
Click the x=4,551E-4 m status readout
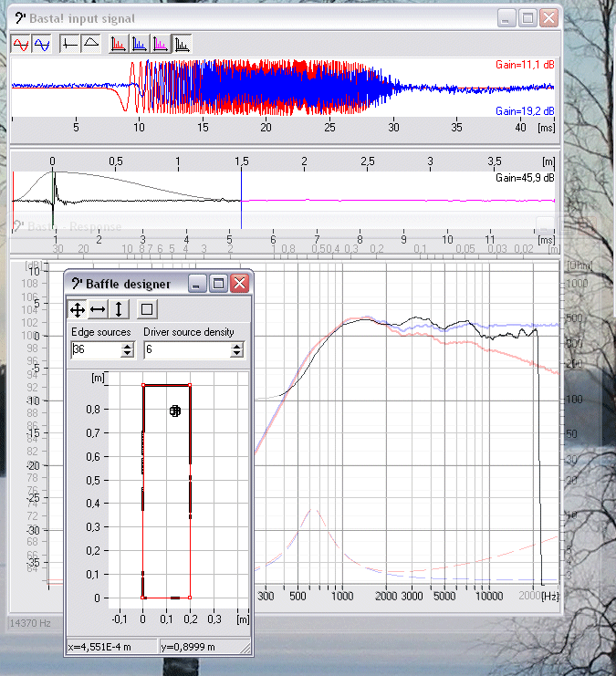99,647
